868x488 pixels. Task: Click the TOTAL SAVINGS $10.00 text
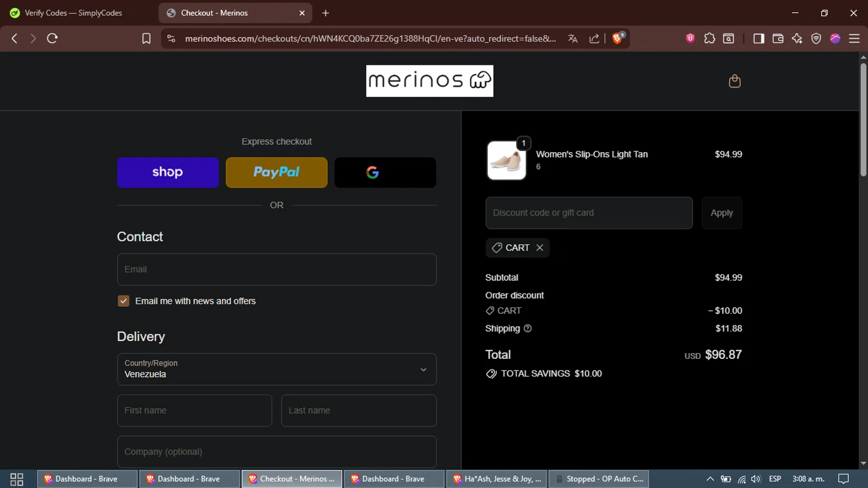pos(551,374)
